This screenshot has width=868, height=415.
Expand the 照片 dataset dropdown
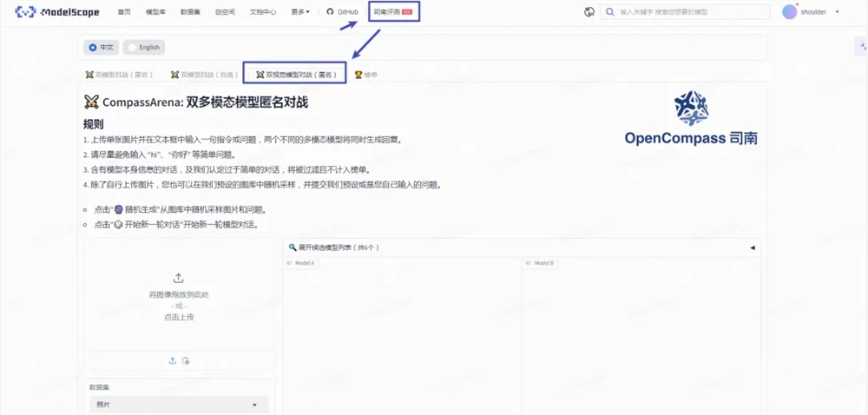(x=179, y=405)
